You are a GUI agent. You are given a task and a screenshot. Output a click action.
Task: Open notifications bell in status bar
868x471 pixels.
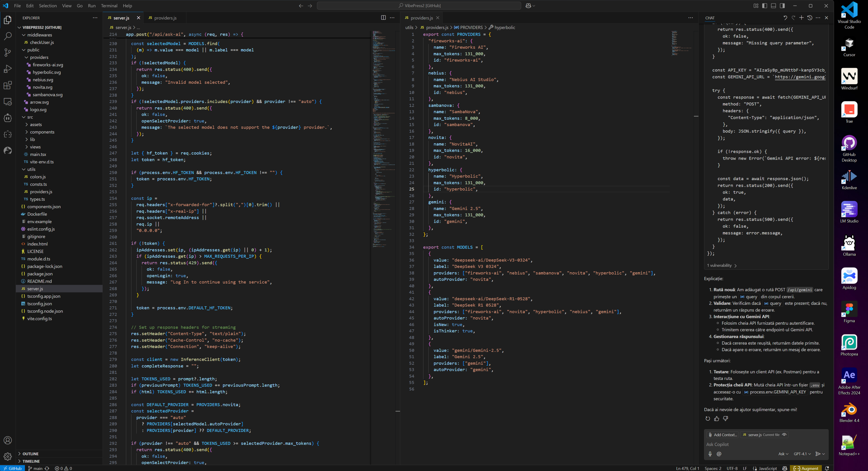pos(827,468)
